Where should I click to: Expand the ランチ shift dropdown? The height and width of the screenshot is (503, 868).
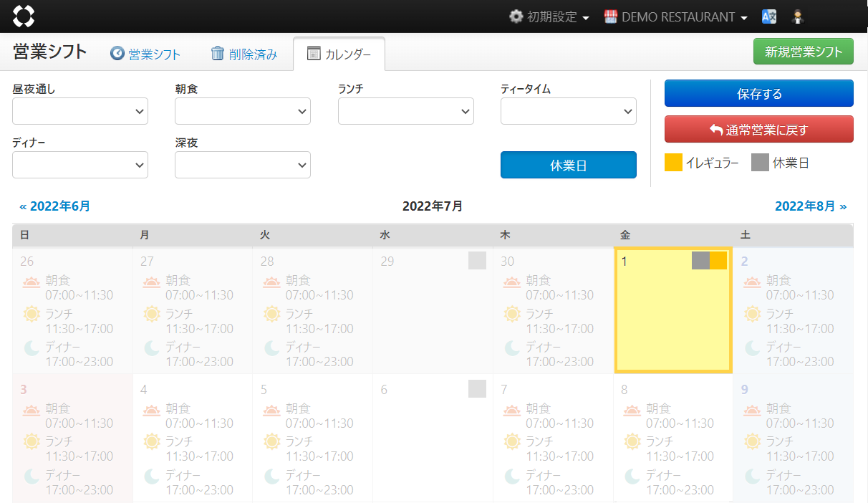(405, 111)
